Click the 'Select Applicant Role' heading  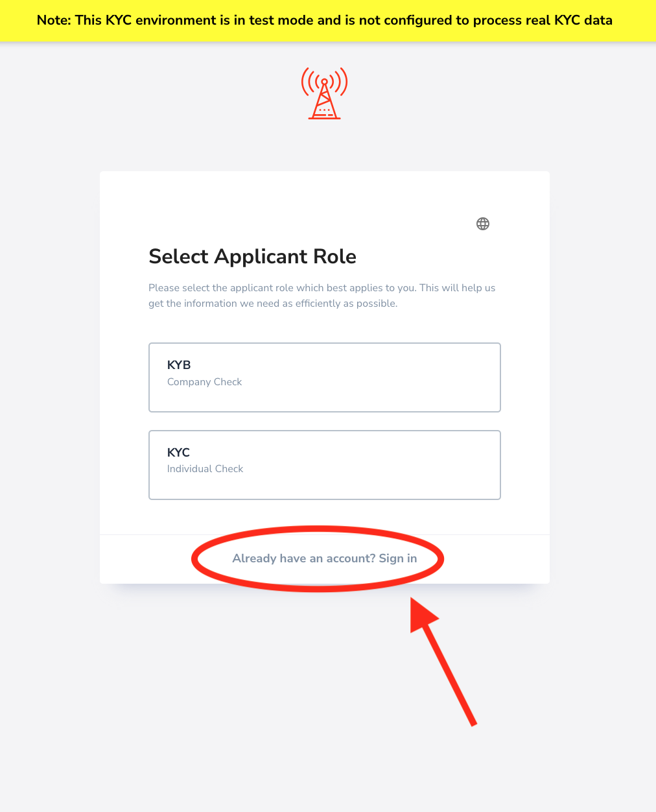pyautogui.click(x=252, y=256)
